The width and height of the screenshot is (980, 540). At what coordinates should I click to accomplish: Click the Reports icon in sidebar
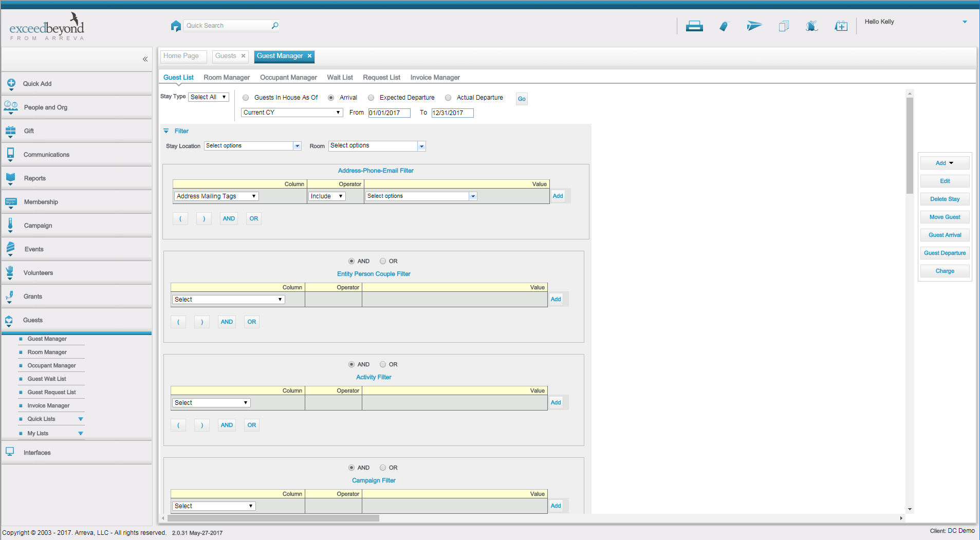pos(11,178)
